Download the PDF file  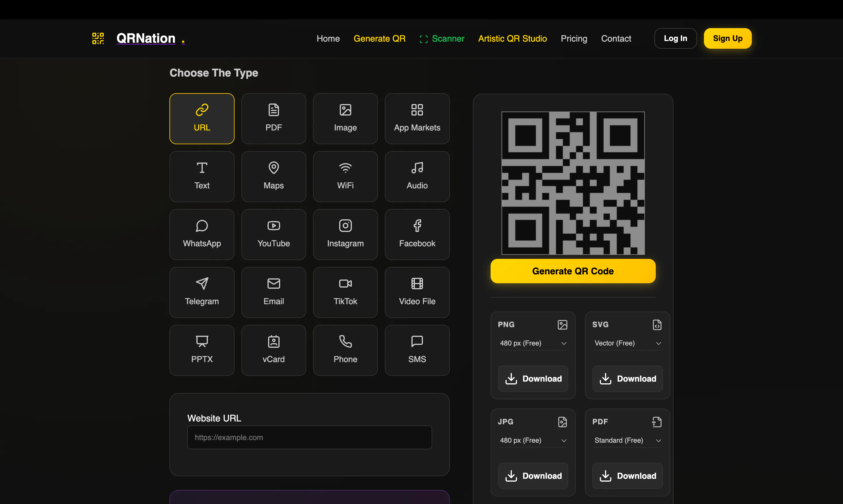click(x=627, y=476)
